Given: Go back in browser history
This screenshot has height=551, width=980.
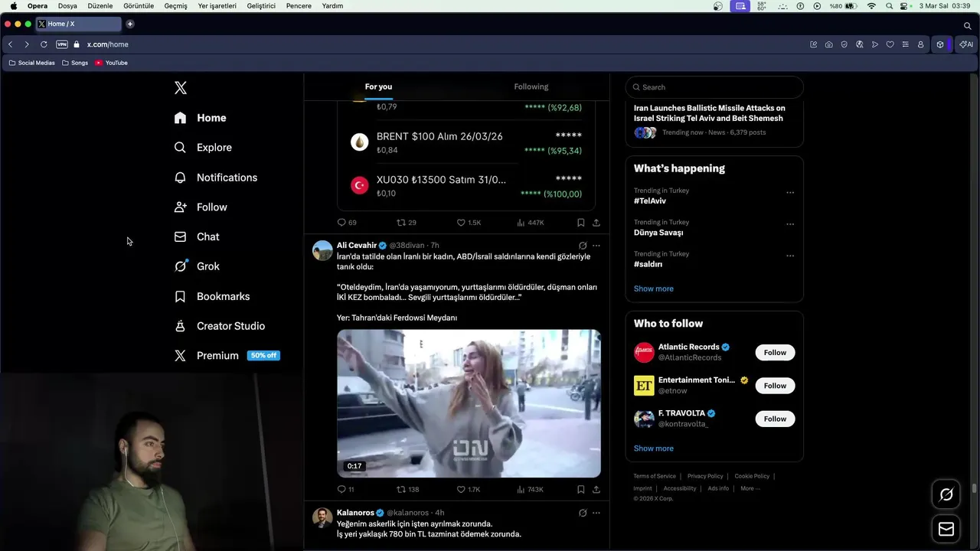Looking at the screenshot, I should point(10,44).
